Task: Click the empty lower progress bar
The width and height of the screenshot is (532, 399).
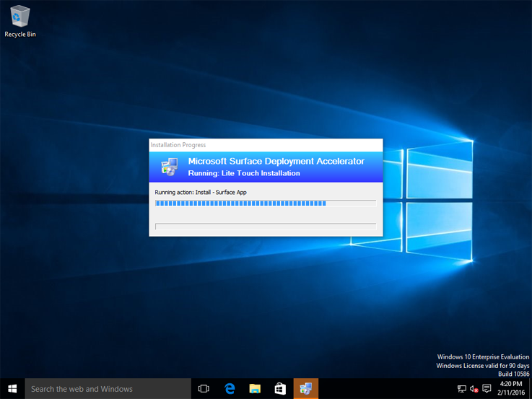Action: tap(266, 226)
